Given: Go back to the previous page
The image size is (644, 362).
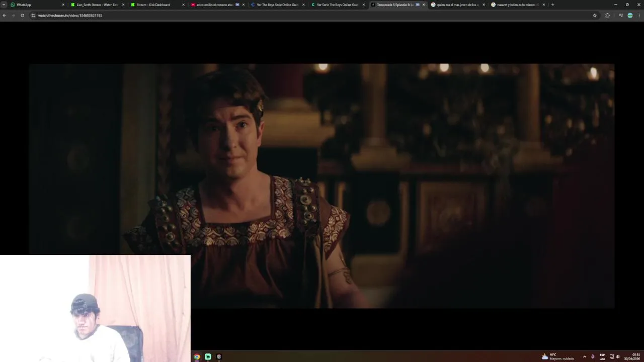Looking at the screenshot, I should (4, 16).
